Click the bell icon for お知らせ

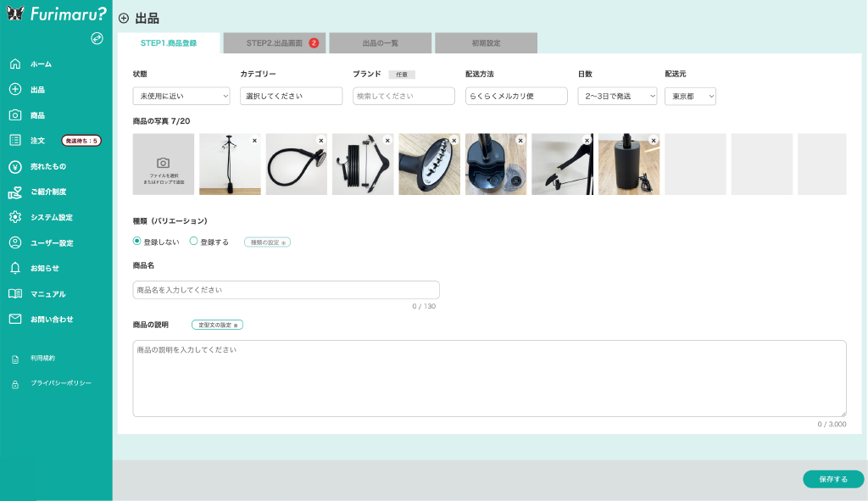(x=14, y=268)
